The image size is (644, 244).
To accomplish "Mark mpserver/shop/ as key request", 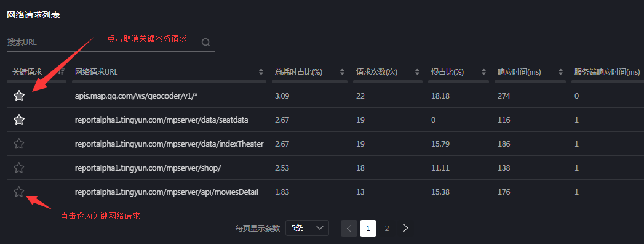I will pyautogui.click(x=19, y=168).
